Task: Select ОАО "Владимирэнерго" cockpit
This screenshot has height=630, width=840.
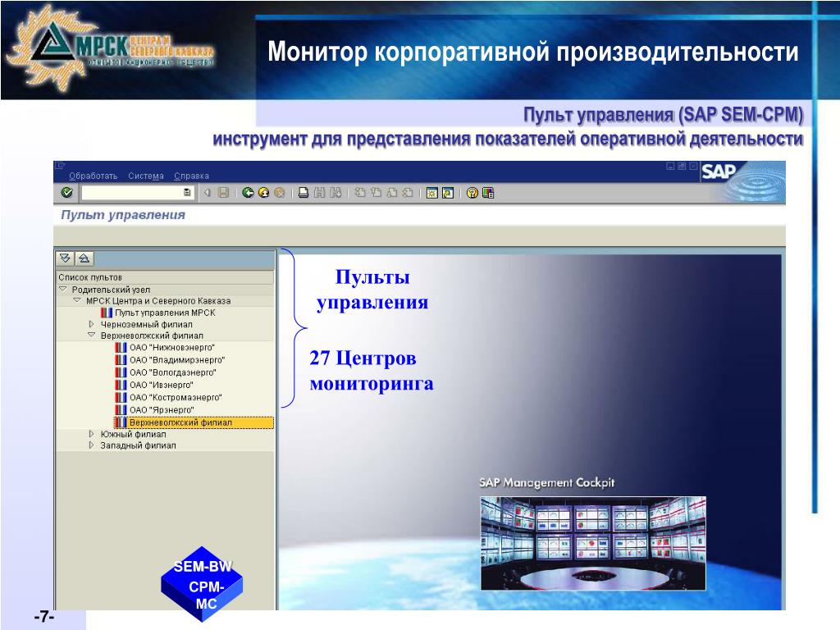Action: click(x=177, y=360)
